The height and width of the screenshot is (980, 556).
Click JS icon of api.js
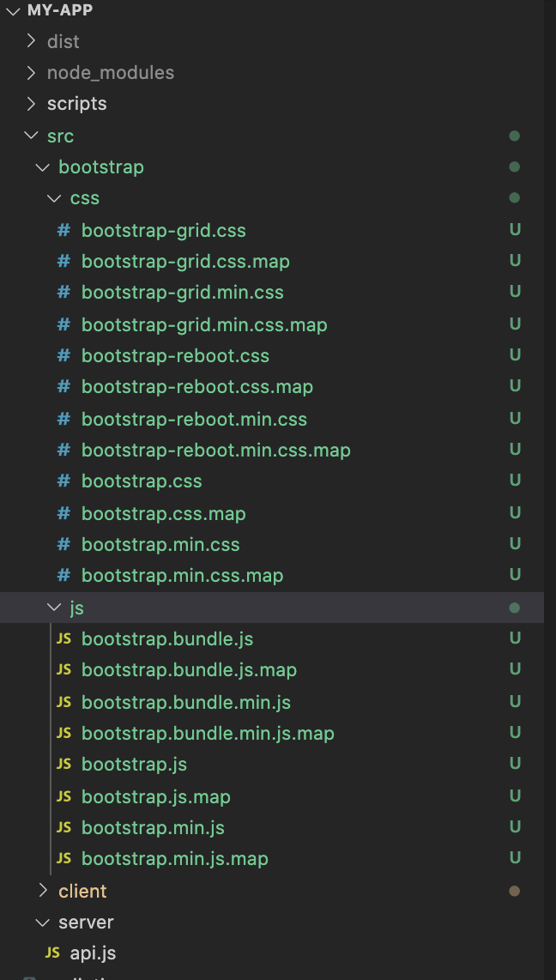pos(52,953)
